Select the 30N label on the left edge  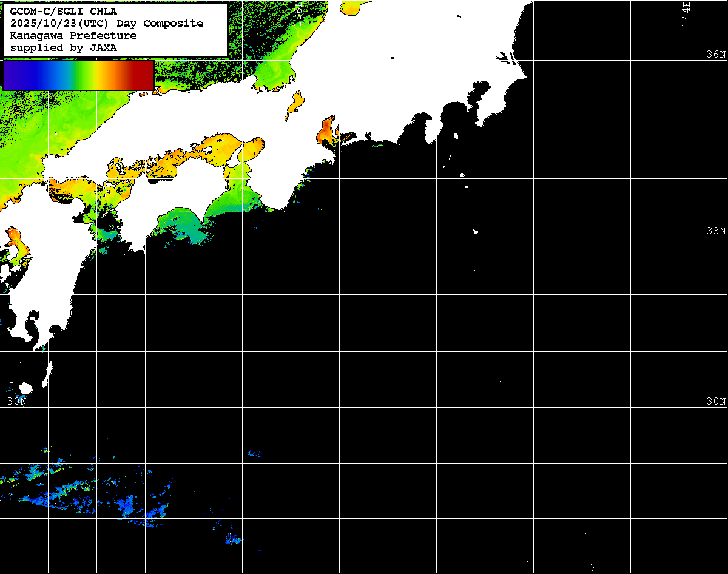pos(17,401)
